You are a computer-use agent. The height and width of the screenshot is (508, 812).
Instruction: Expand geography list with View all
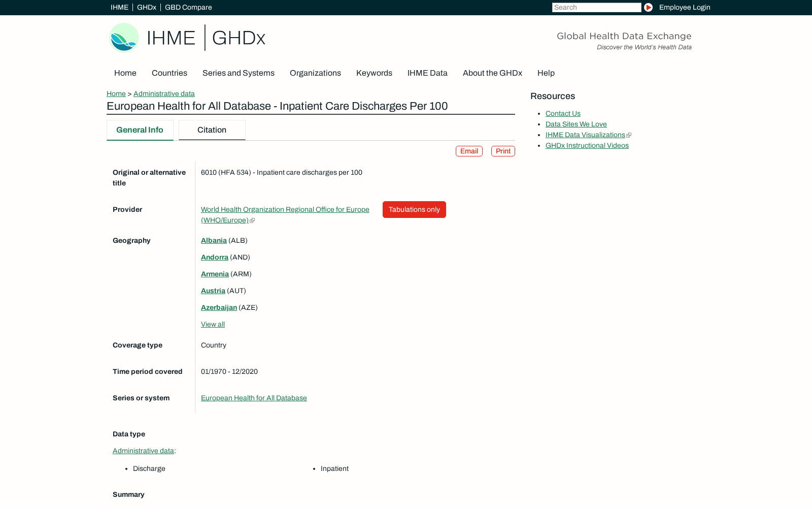[213, 324]
